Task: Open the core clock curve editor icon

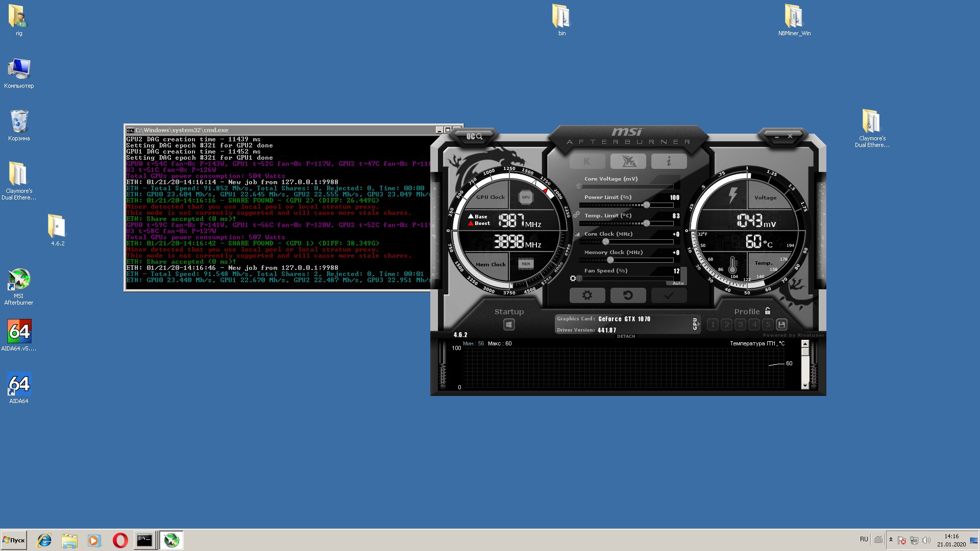Action: [x=577, y=234]
